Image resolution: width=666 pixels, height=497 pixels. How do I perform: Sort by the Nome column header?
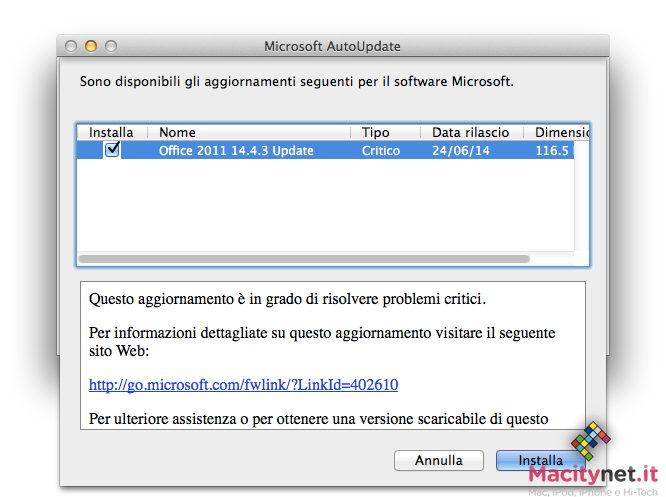[x=249, y=132]
